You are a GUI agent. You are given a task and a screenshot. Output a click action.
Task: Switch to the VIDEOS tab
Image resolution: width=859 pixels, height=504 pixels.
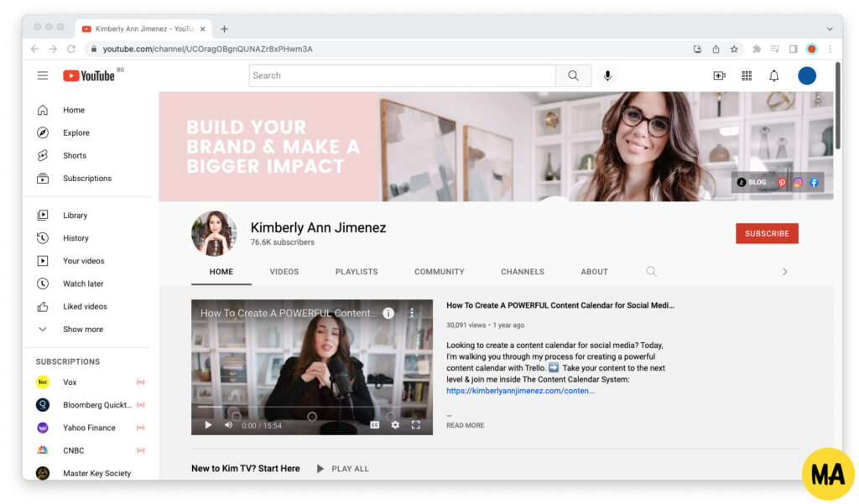point(284,272)
